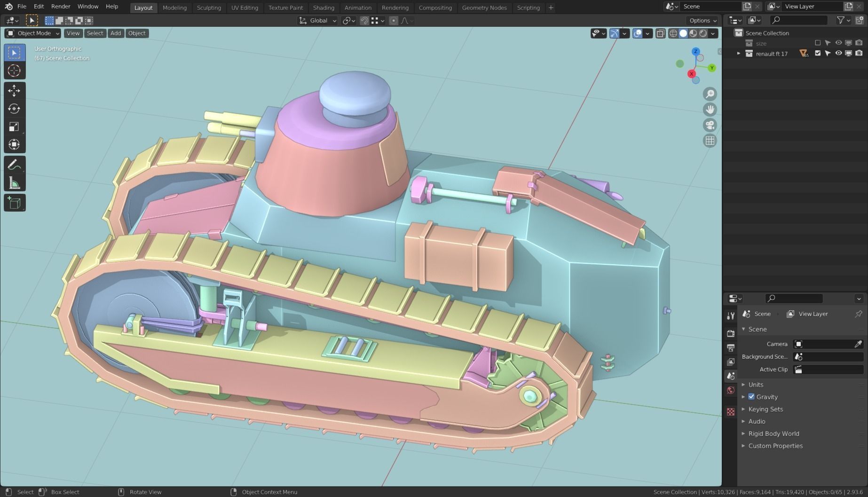The image size is (868, 497).
Task: Toggle X-Ray display in viewport header
Action: click(661, 33)
